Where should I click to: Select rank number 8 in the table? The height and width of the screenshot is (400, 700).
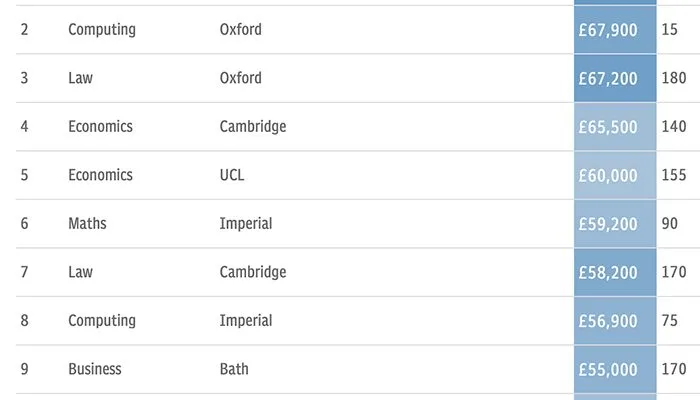coord(24,320)
